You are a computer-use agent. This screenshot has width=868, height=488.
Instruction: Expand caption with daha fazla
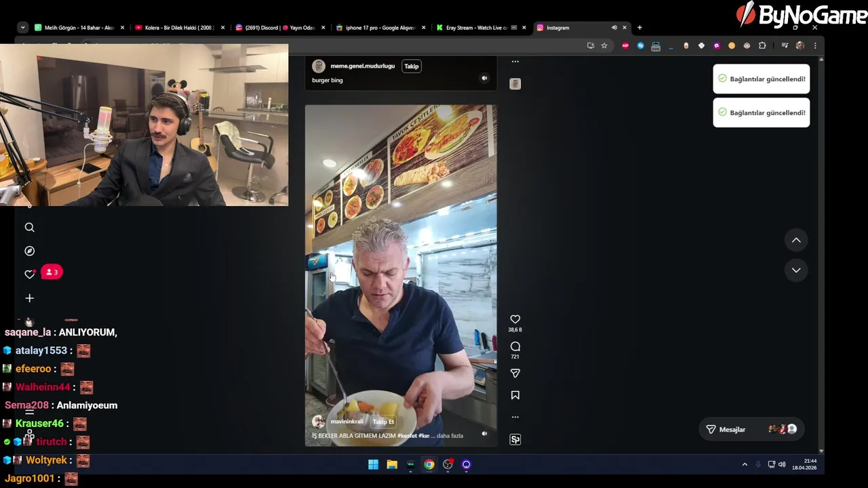pos(450,436)
